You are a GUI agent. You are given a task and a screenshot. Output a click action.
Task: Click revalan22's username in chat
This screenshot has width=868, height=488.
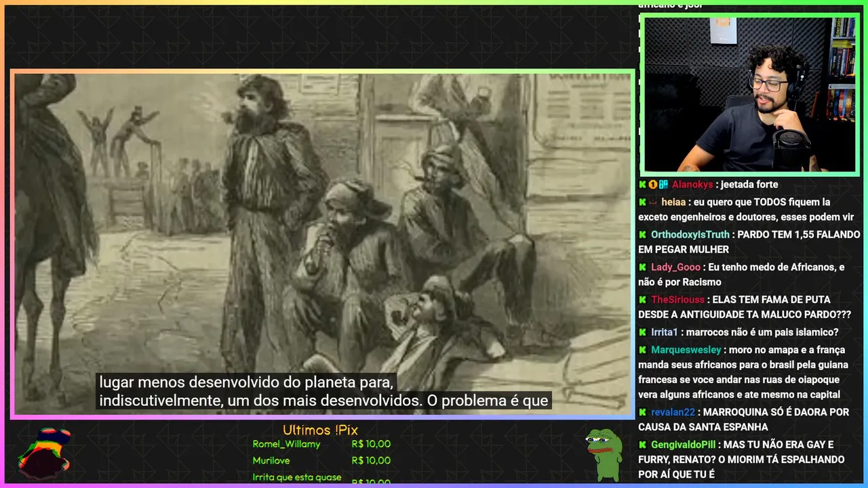click(x=673, y=412)
